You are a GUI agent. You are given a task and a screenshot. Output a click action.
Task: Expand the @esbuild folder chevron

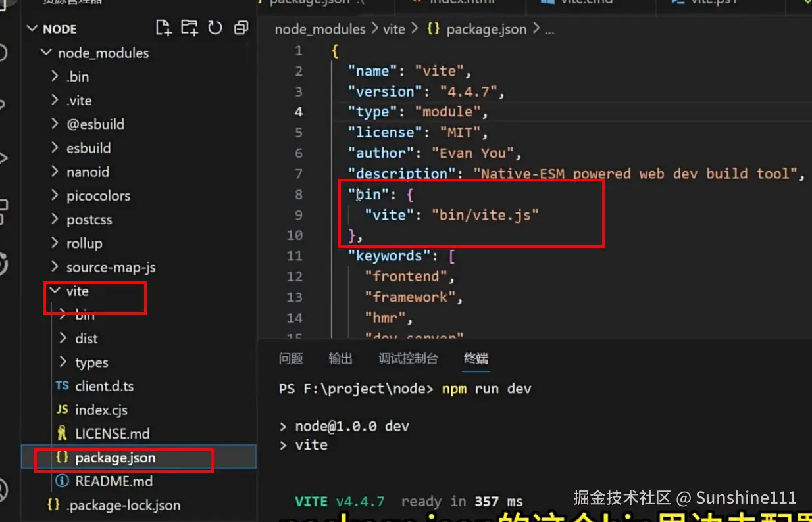tap(55, 124)
